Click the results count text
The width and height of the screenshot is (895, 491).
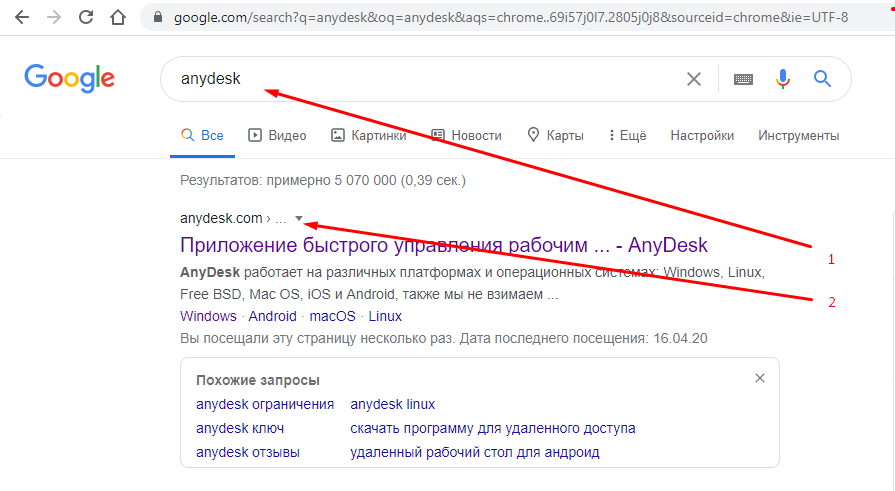[x=323, y=180]
